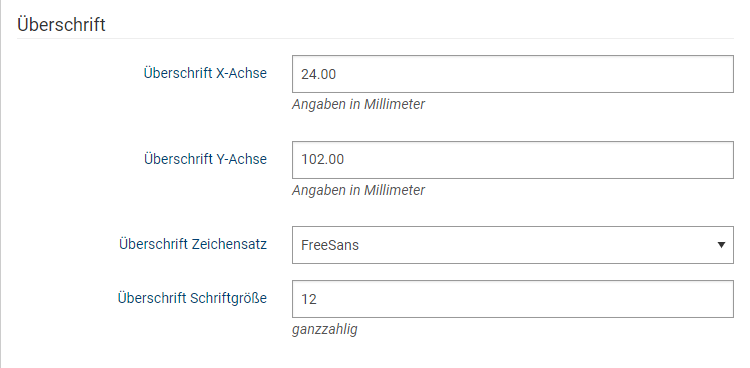Click into the Überschrift Schriftgröße field
The width and height of the screenshot is (750, 368).
pyautogui.click(x=513, y=299)
